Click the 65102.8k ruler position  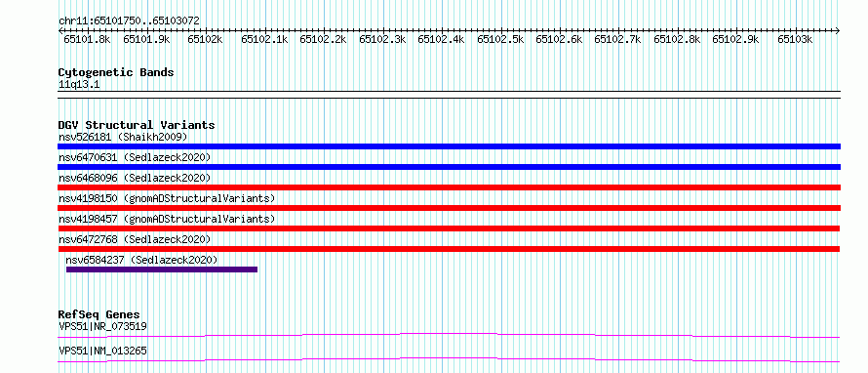point(677,39)
